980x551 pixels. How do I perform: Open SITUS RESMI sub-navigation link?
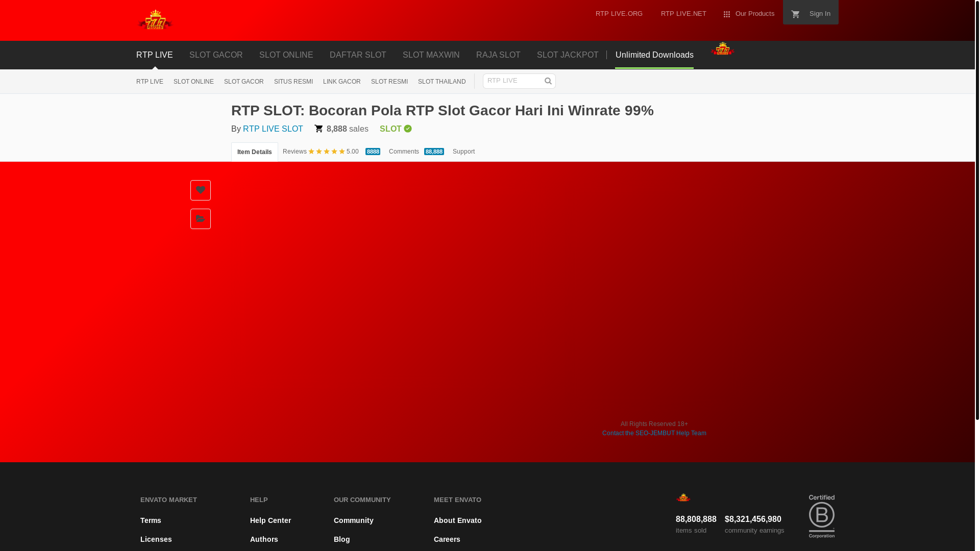pos(293,82)
